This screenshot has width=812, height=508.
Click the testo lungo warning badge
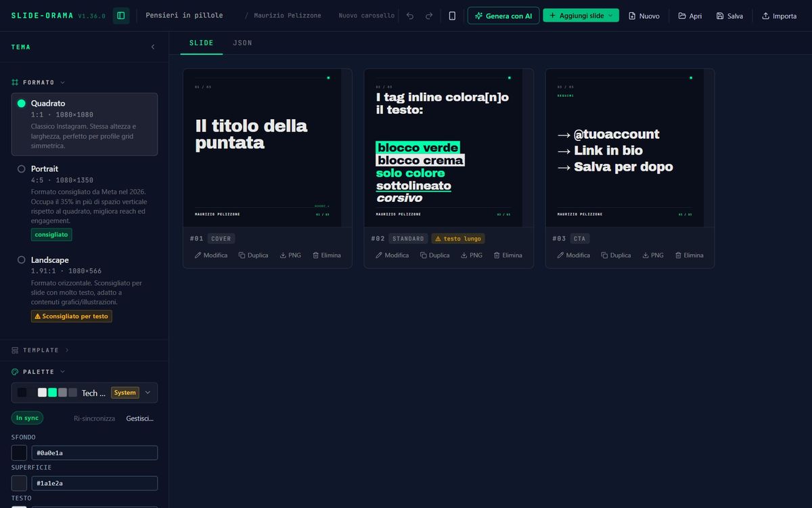point(458,238)
